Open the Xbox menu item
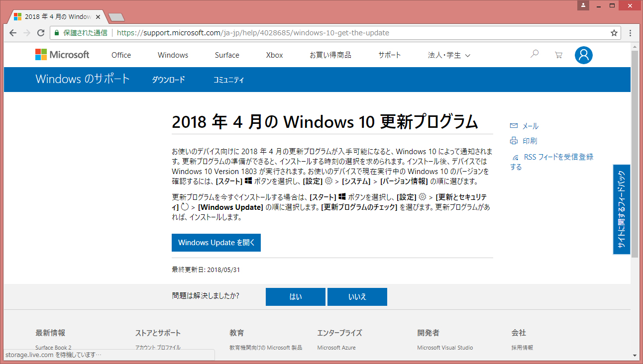This screenshot has width=643, height=364. [274, 55]
